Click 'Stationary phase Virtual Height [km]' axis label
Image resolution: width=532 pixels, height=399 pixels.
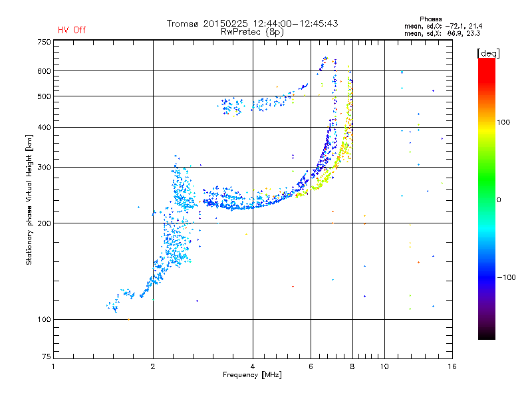(29, 199)
